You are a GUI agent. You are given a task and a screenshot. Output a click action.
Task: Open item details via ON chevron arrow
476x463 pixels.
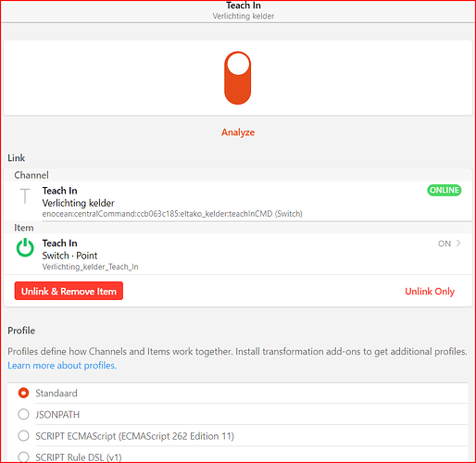(458, 244)
